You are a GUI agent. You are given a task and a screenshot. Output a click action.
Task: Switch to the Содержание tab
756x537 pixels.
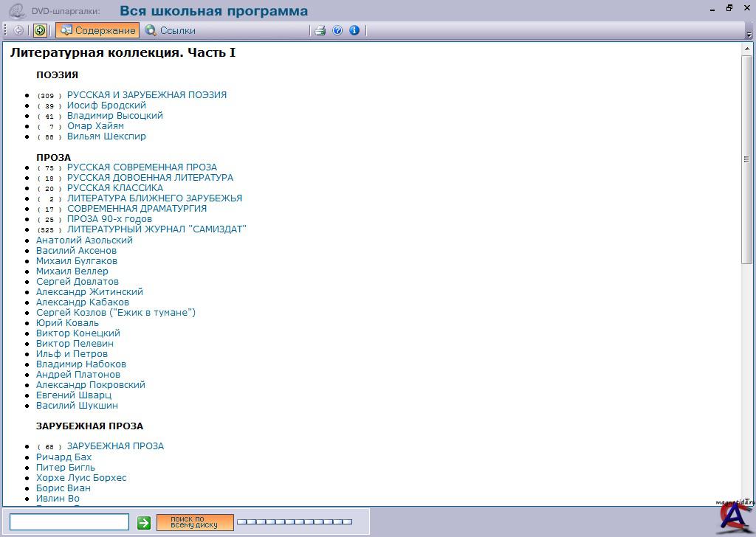(97, 30)
